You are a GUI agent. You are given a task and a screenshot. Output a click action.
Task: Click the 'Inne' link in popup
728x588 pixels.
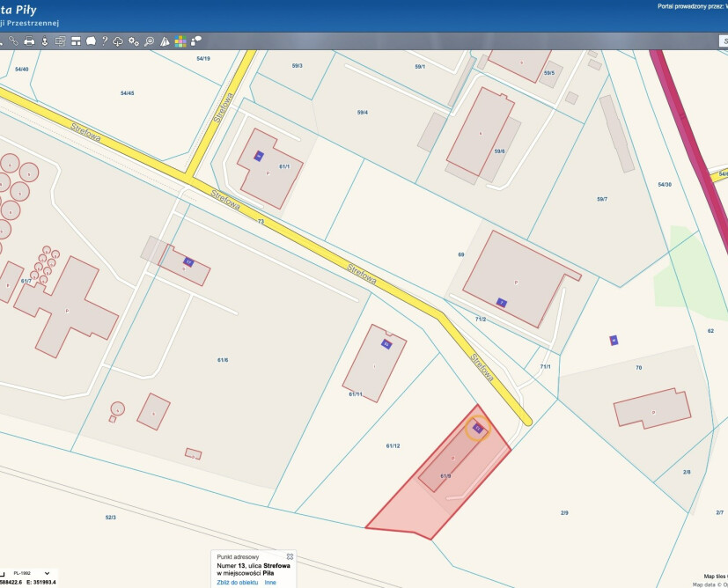click(270, 583)
